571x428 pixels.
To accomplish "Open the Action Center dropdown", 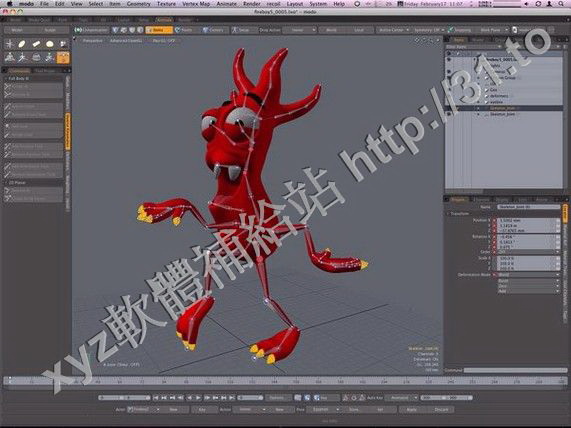I will (x=393, y=30).
